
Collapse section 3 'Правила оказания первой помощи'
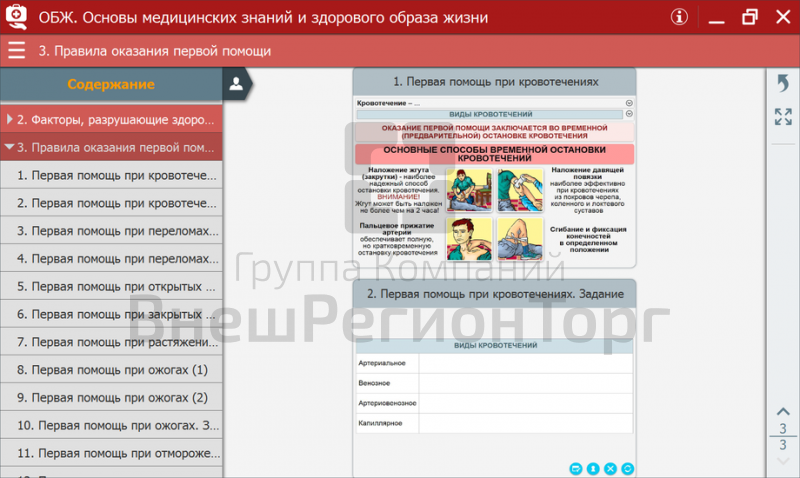click(10, 147)
